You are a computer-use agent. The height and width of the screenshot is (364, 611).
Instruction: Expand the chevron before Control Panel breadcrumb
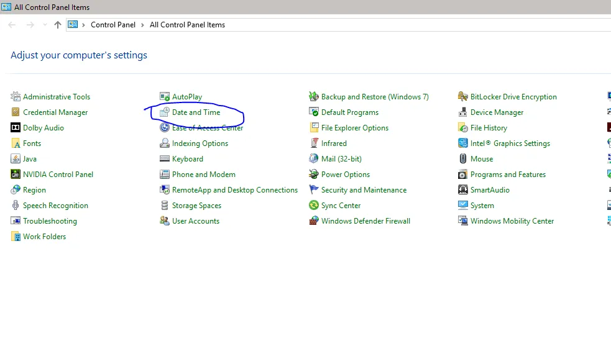[83, 25]
